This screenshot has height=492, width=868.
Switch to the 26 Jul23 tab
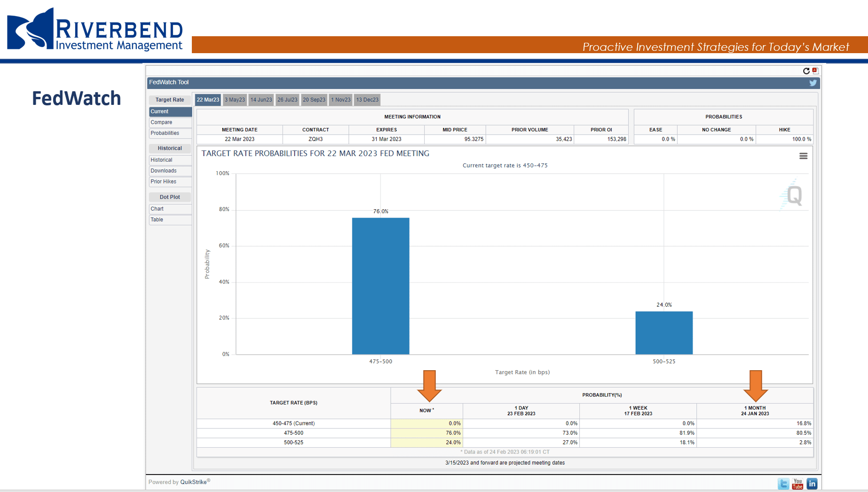[x=287, y=100]
